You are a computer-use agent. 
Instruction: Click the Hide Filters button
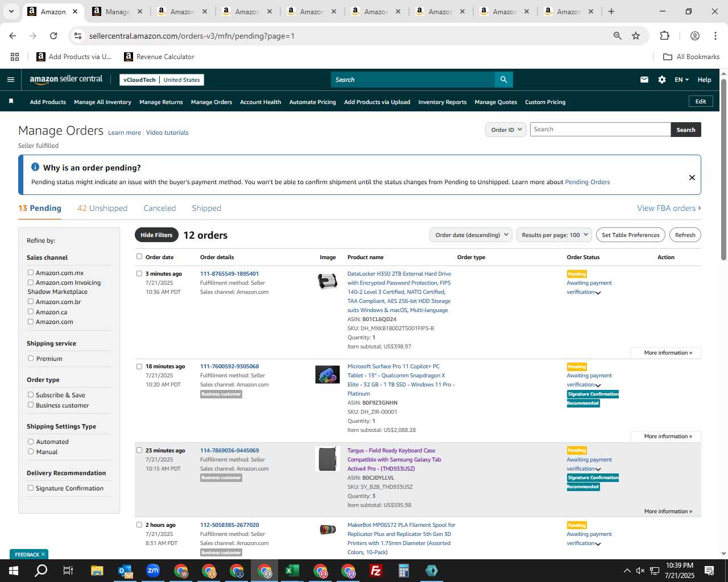pos(156,235)
